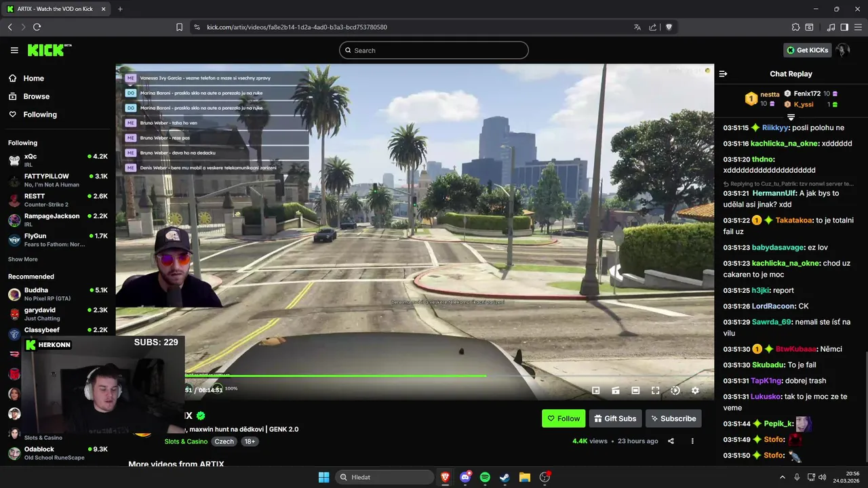Screen dimensions: 868x488
Task: Subscribe to the ARTIX channel
Action: 673,419
